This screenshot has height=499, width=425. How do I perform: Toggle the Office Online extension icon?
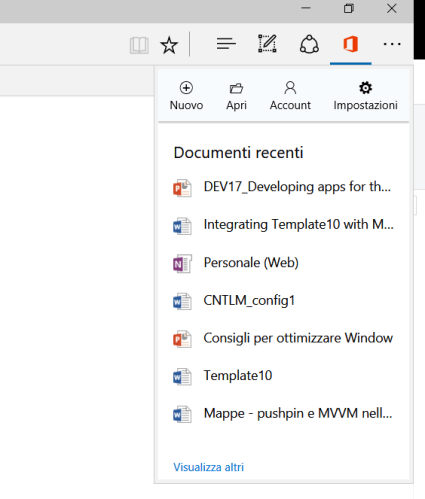(x=351, y=44)
